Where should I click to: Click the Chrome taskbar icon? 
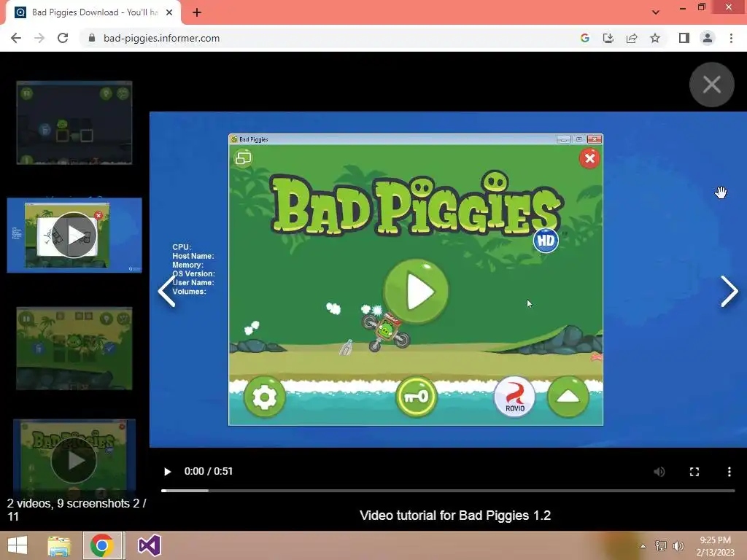tap(101, 545)
